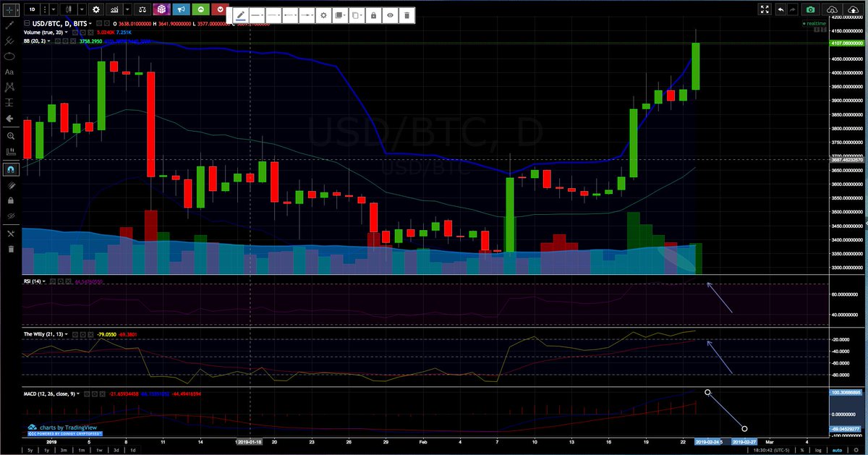
Task: Toggle lock all drawing tools
Action: [x=9, y=200]
